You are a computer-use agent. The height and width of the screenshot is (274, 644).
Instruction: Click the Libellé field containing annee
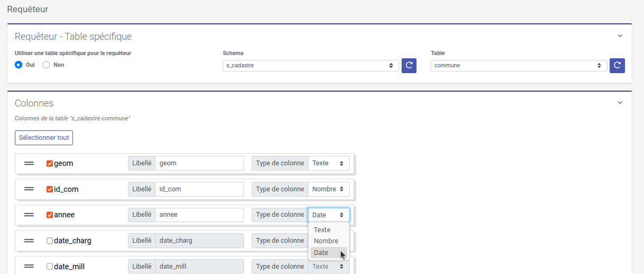coord(199,215)
